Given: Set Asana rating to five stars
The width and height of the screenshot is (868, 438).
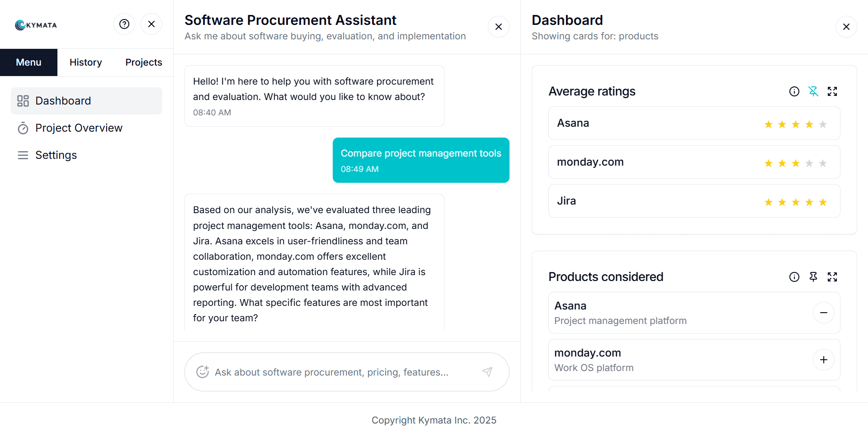Looking at the screenshot, I should pos(823,124).
